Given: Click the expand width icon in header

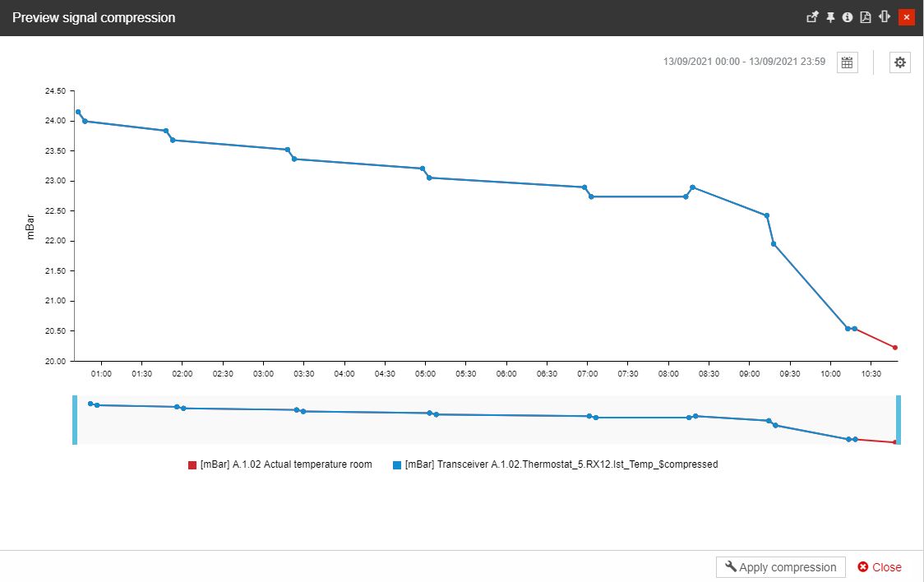Looking at the screenshot, I should click(885, 17).
